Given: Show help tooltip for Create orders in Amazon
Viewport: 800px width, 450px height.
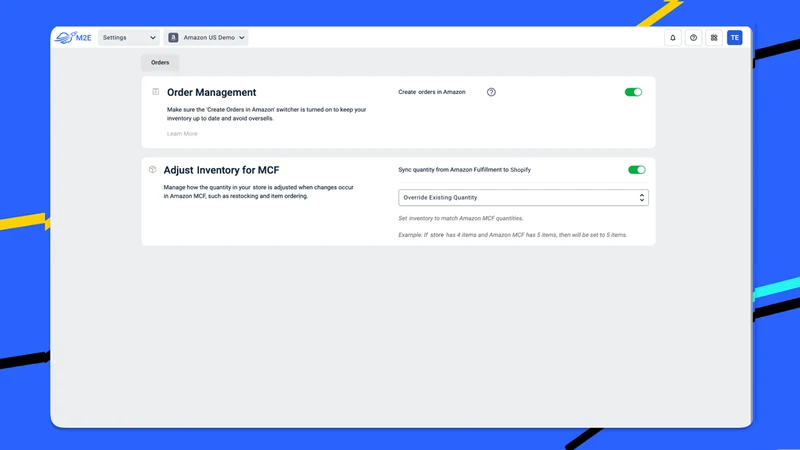Looking at the screenshot, I should pos(491,92).
